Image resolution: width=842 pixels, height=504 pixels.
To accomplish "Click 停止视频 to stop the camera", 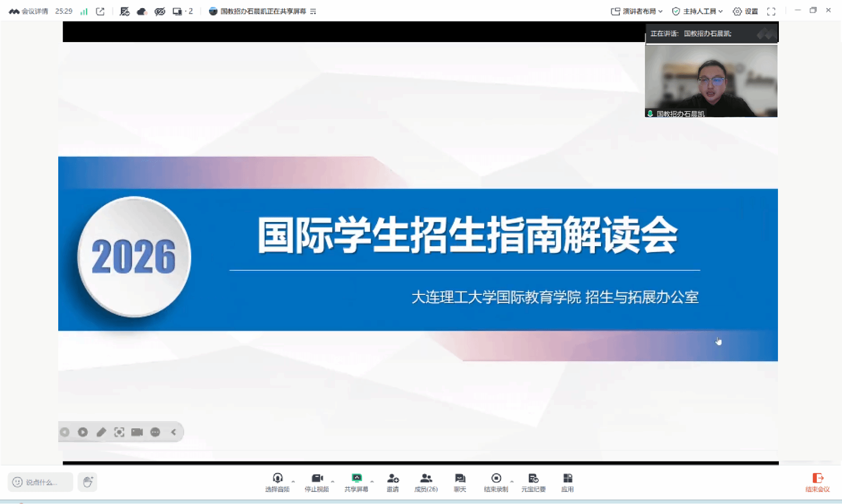I will 317,483.
